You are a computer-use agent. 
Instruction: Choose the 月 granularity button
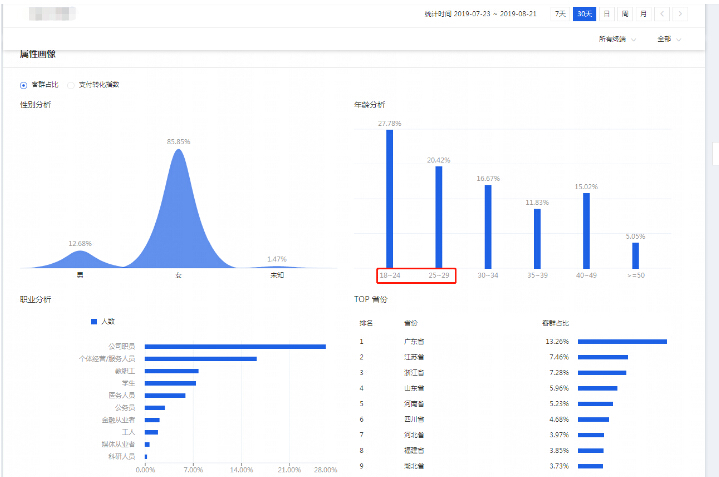tap(643, 14)
